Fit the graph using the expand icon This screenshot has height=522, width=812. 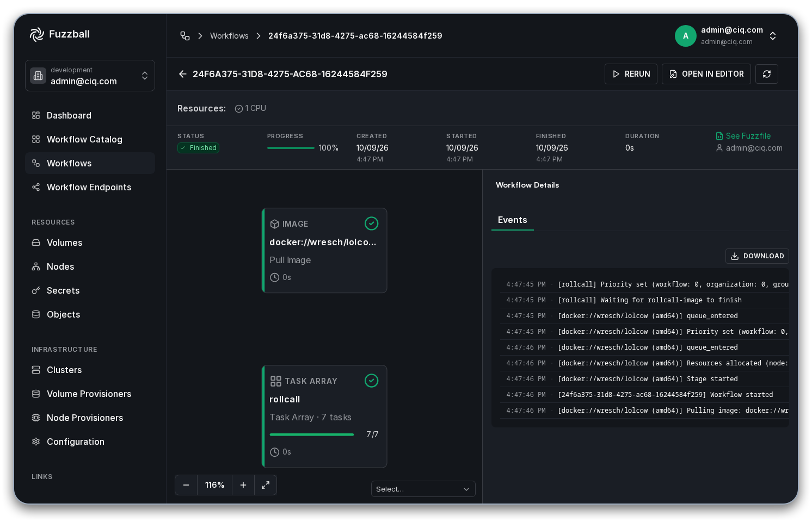coord(266,485)
